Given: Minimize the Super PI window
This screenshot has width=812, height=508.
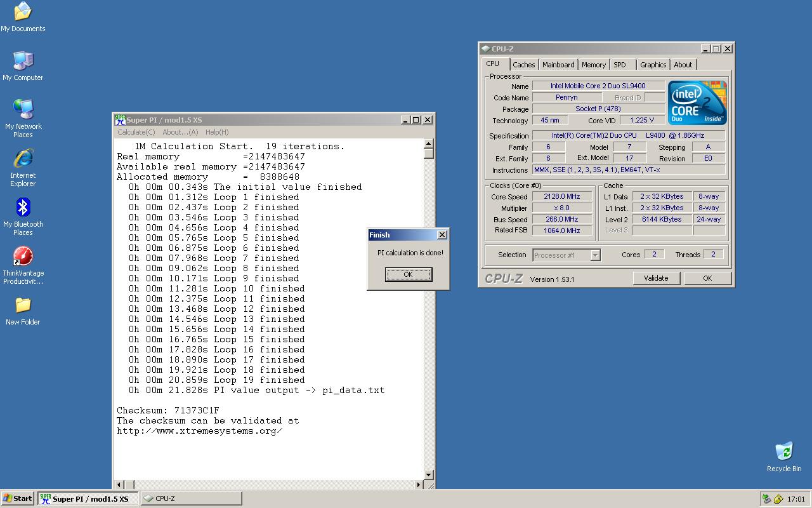Looking at the screenshot, I should (406, 120).
